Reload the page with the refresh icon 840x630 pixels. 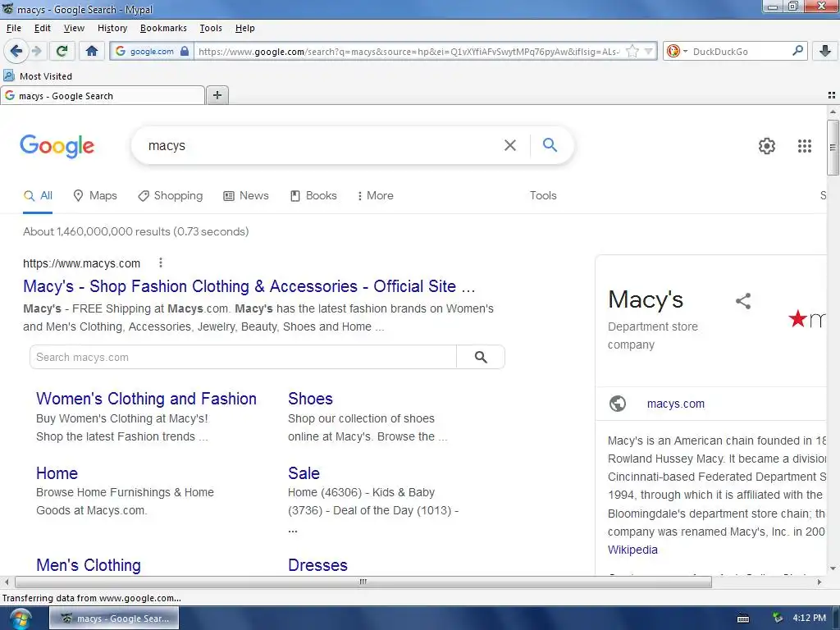click(62, 51)
